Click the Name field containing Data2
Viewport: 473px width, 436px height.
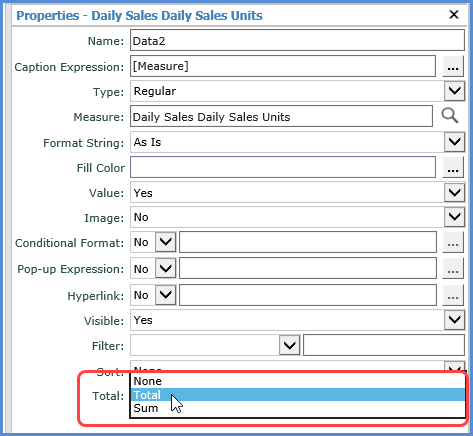pos(297,40)
